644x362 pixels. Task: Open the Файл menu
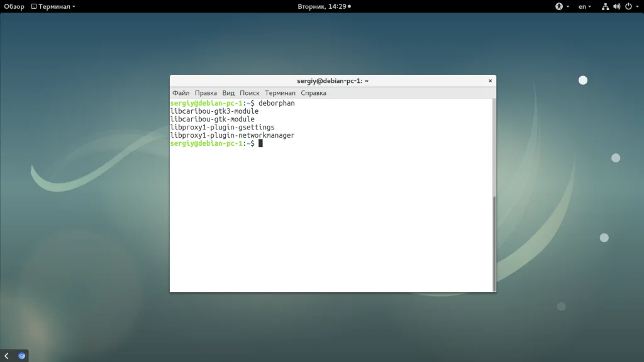[181, 93]
